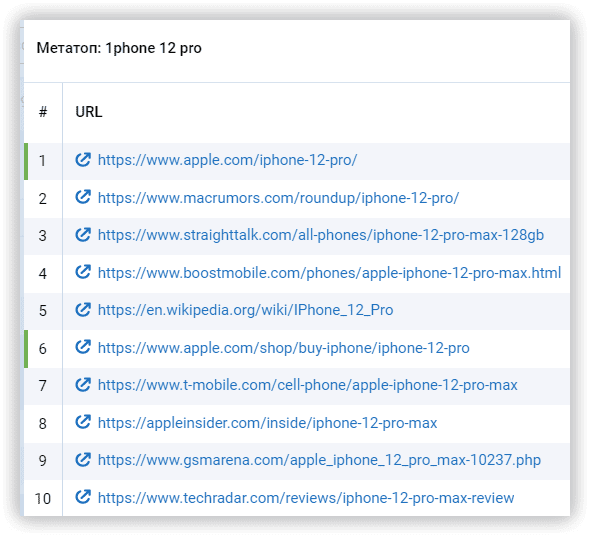Open appleinsider.com/inside/iphone-12-pro-max link
Image resolution: width=590 pixels, height=536 pixels.
click(x=268, y=423)
